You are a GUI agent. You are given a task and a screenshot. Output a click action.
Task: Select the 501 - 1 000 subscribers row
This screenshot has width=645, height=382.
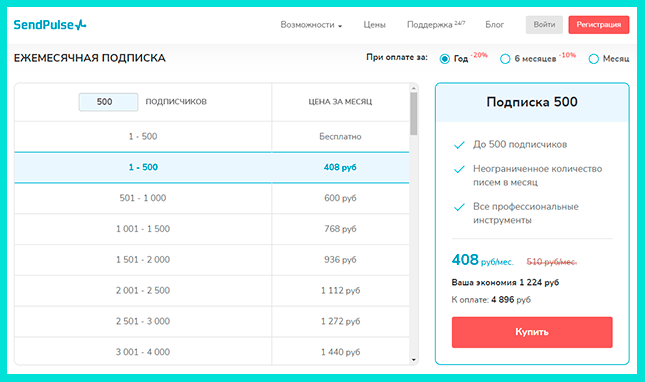coord(212,198)
